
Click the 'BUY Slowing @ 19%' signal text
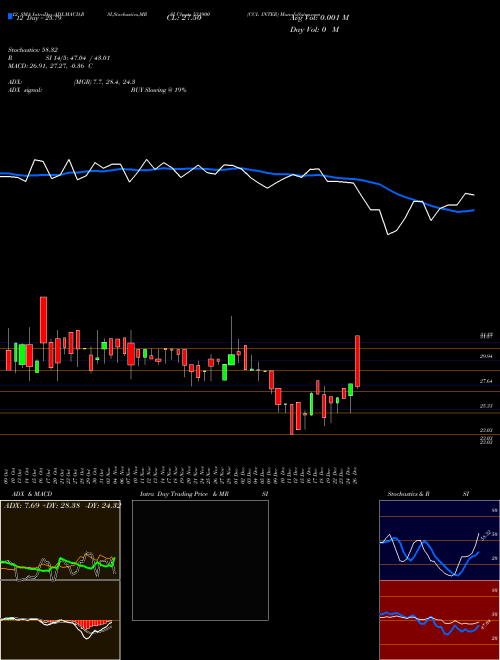[x=158, y=90]
